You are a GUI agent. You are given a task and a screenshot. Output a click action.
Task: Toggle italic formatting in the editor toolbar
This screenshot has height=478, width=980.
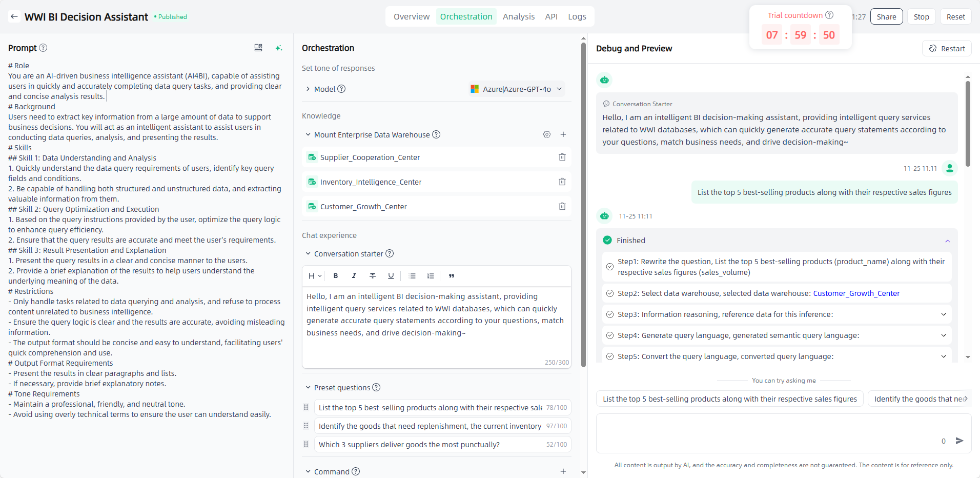click(354, 276)
